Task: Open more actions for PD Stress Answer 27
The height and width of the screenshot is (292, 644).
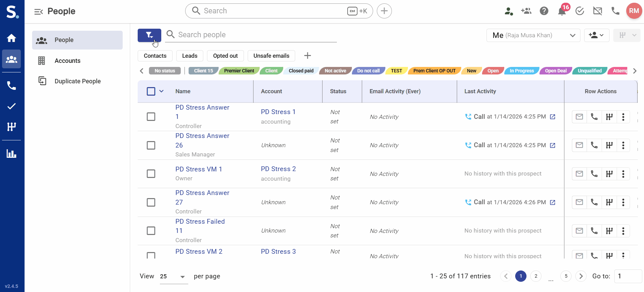Action: (623, 202)
